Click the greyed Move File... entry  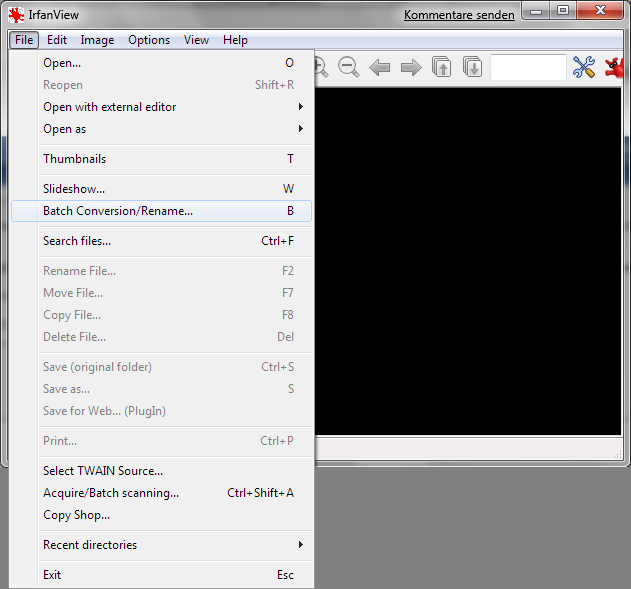[x=161, y=293]
